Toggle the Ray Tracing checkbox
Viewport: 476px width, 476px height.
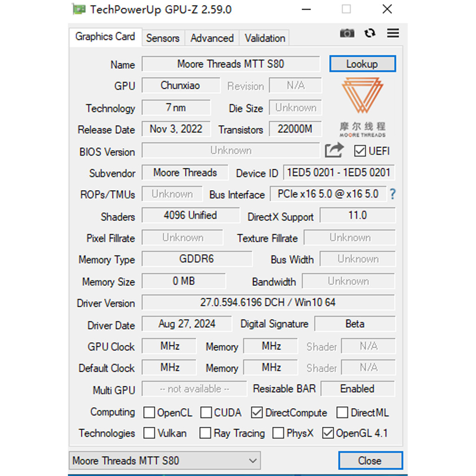(205, 433)
